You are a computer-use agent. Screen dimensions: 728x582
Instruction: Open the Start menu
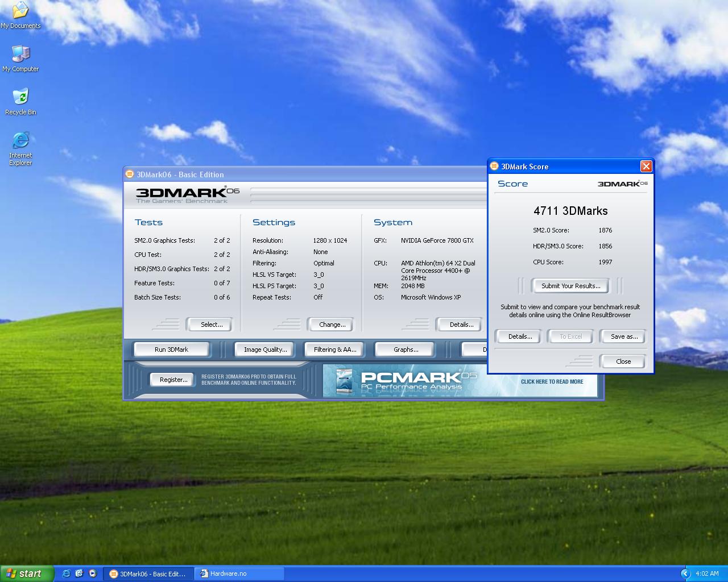point(27,573)
